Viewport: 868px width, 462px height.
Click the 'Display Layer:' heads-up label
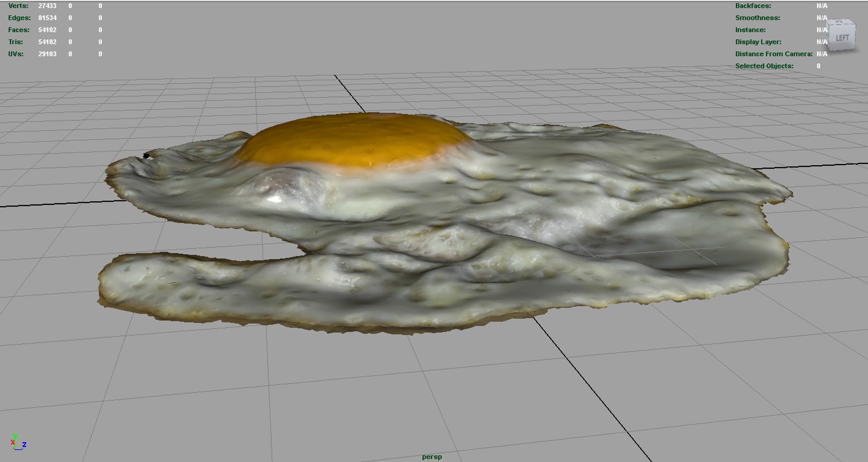[x=758, y=42]
